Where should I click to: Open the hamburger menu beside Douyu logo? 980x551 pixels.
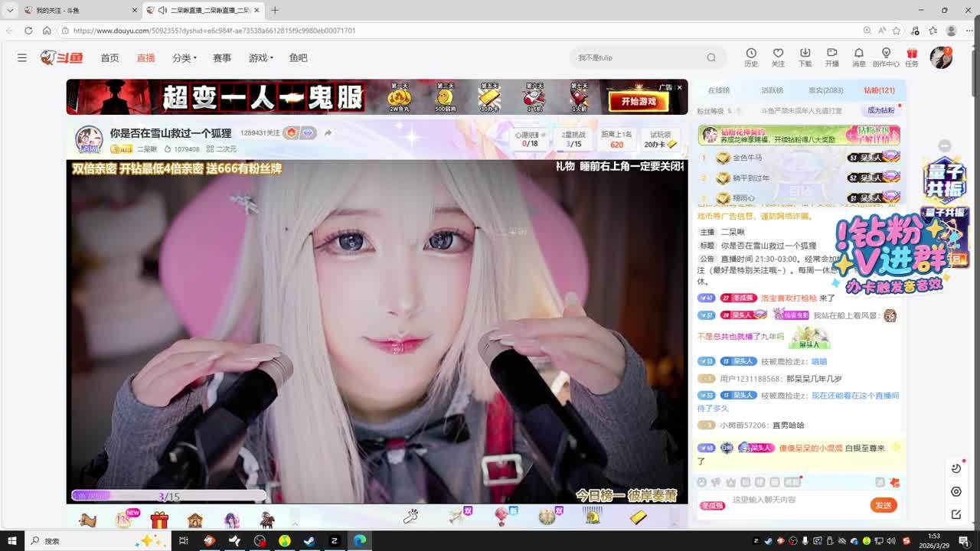click(22, 57)
